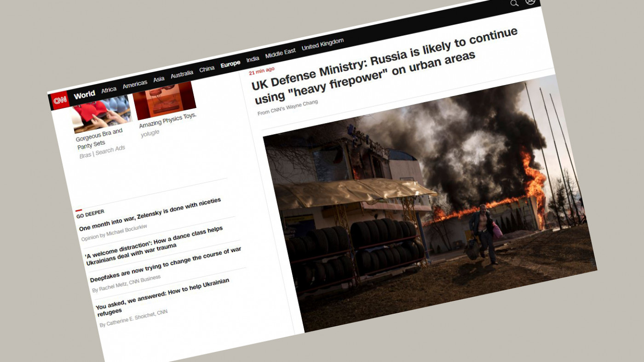Open the World section
This screenshot has width=644, height=362.
(85, 95)
